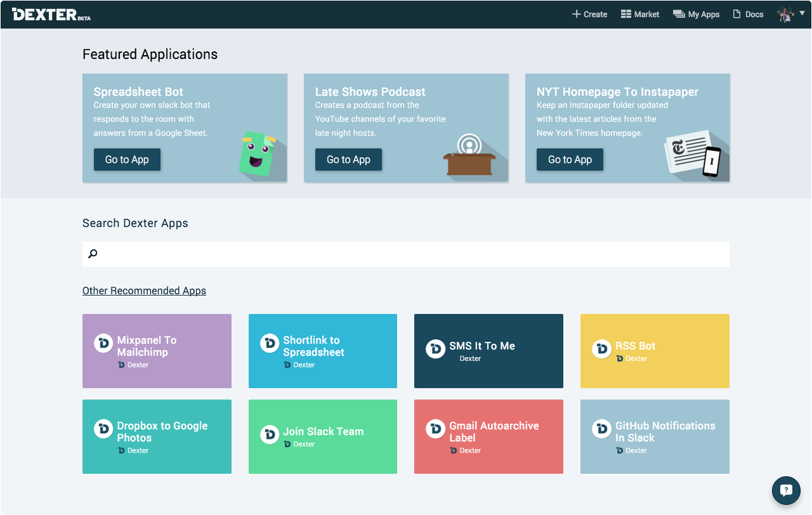
Task: Click the Dexter logo on Shortlink to Spreadsheet
Action: coord(270,343)
